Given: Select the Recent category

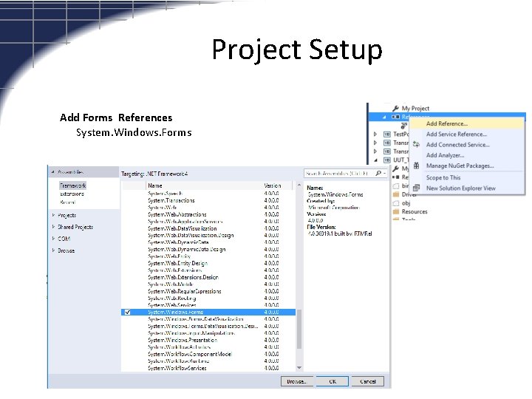Looking at the screenshot, I should (x=67, y=202).
